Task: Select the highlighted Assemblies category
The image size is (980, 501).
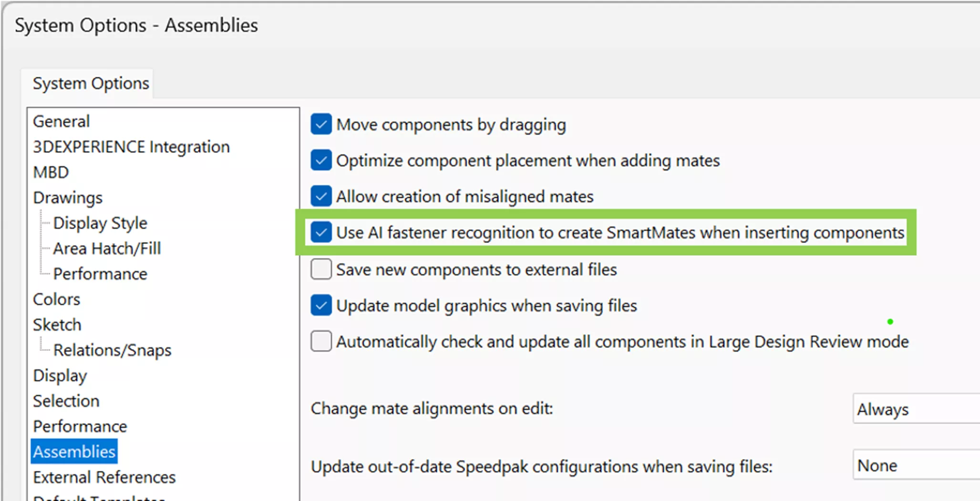Action: tap(74, 451)
